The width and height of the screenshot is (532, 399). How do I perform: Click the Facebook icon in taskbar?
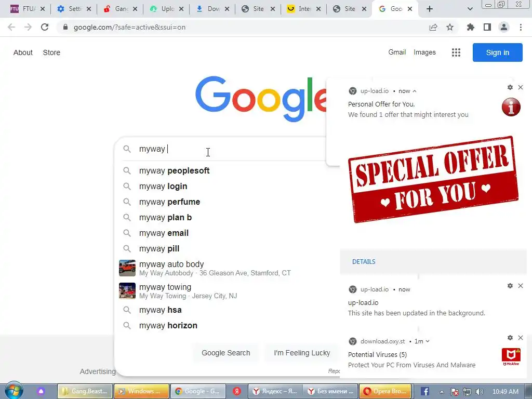[x=425, y=391]
